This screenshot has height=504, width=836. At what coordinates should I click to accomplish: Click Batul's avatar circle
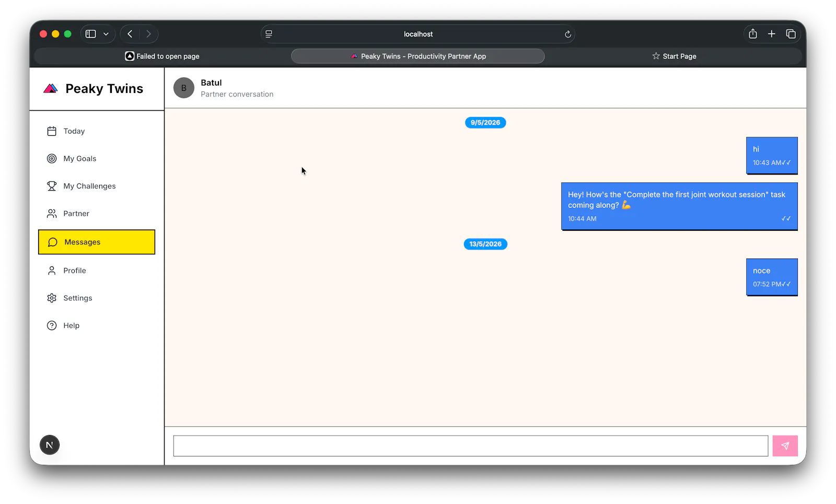pyautogui.click(x=184, y=88)
